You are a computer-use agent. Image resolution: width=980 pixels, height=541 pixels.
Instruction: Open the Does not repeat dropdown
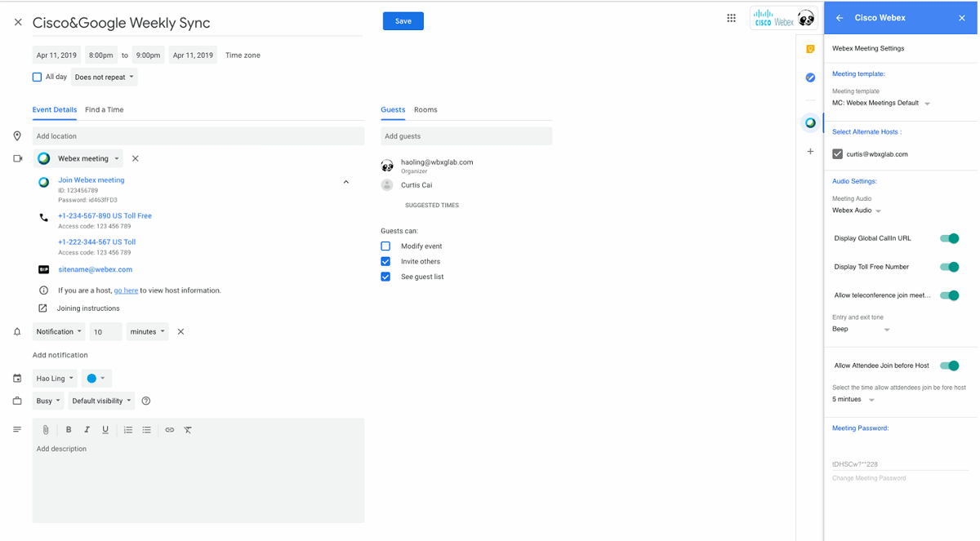(104, 76)
